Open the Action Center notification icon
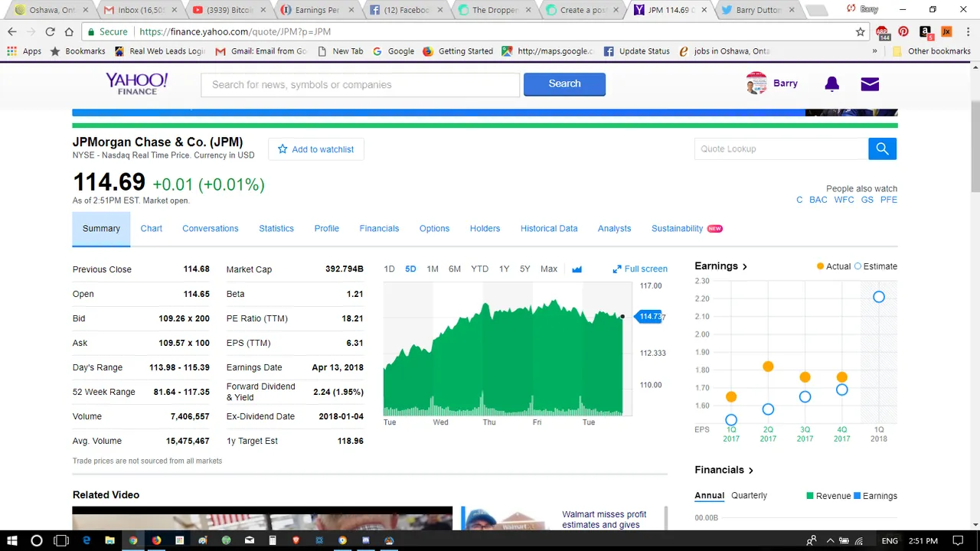 tap(958, 540)
